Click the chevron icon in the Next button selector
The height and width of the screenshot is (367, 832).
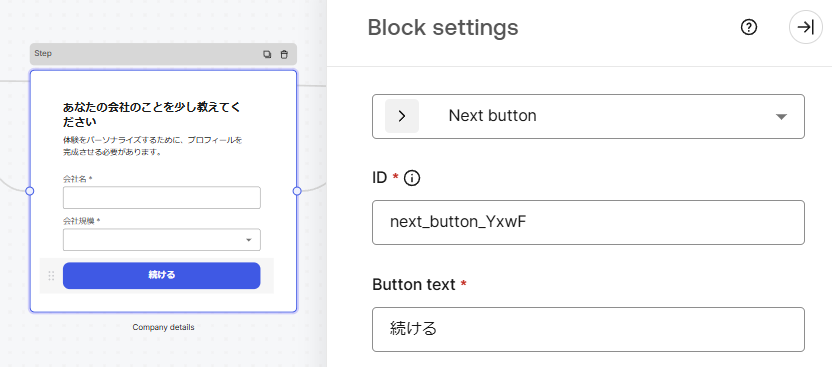[x=402, y=116]
